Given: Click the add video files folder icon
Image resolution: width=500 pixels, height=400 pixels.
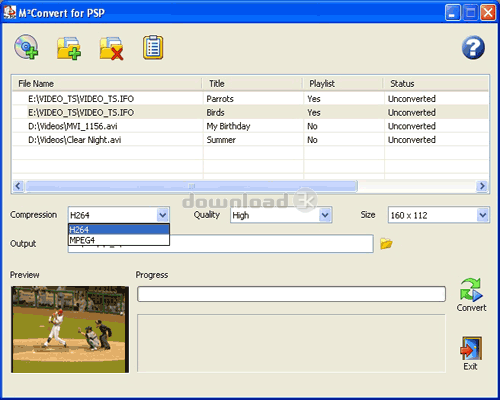Looking at the screenshot, I should pyautogui.click(x=69, y=48).
